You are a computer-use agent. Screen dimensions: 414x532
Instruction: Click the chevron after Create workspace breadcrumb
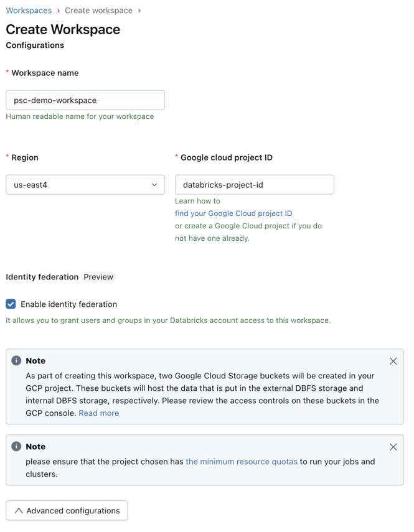tap(139, 11)
